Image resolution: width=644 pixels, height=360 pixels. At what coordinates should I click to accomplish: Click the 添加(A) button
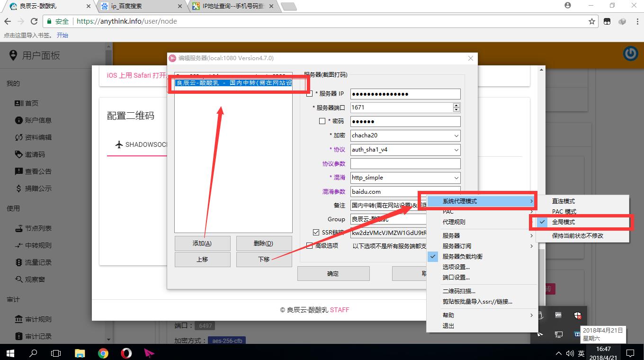202,243
